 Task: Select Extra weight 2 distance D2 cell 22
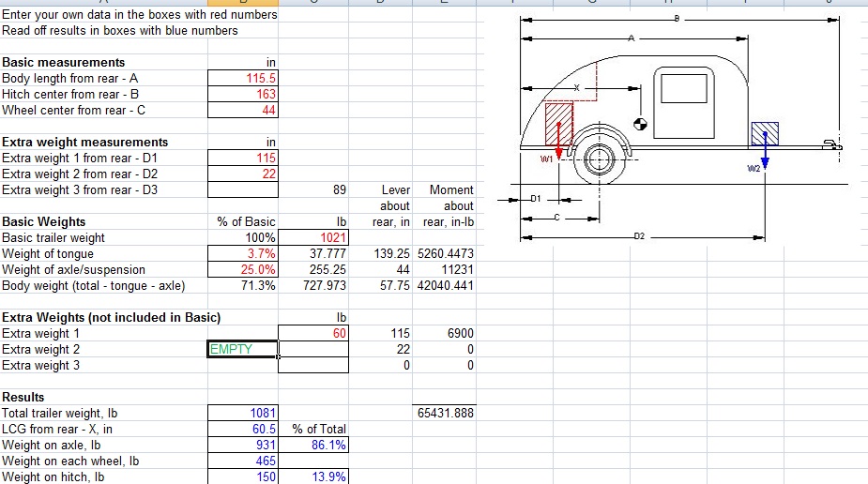click(243, 174)
